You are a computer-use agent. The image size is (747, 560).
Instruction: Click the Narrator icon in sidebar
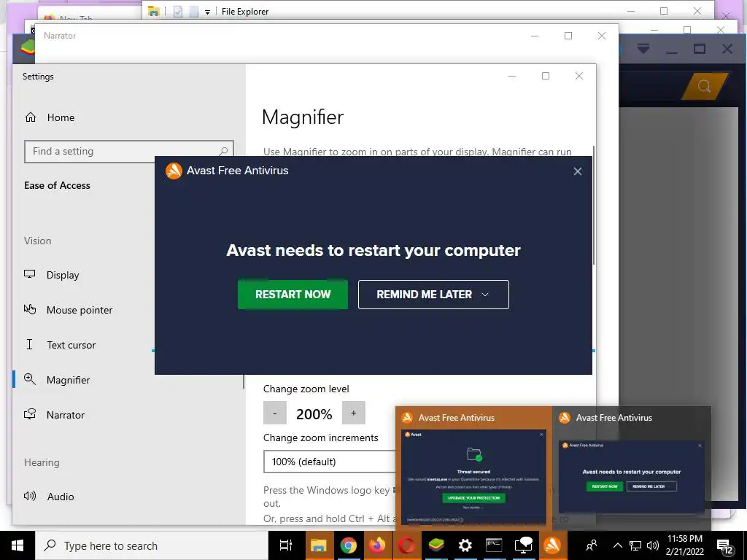pos(29,414)
